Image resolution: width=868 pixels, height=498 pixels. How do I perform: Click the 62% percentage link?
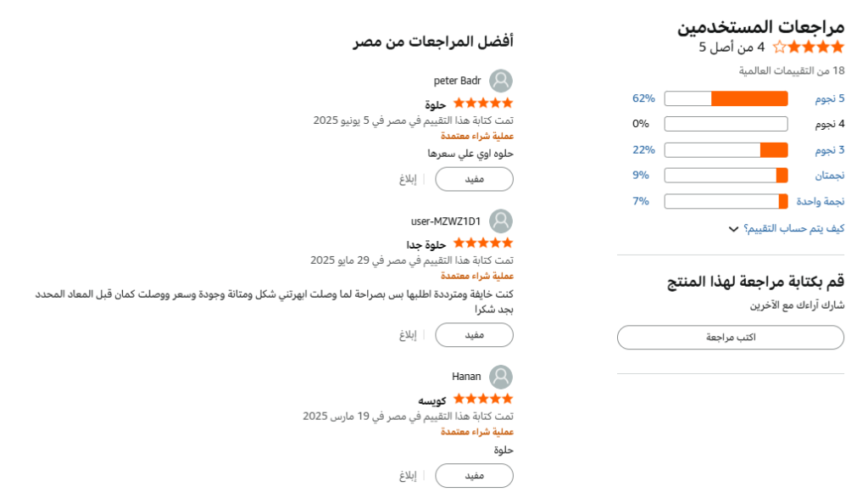point(643,98)
